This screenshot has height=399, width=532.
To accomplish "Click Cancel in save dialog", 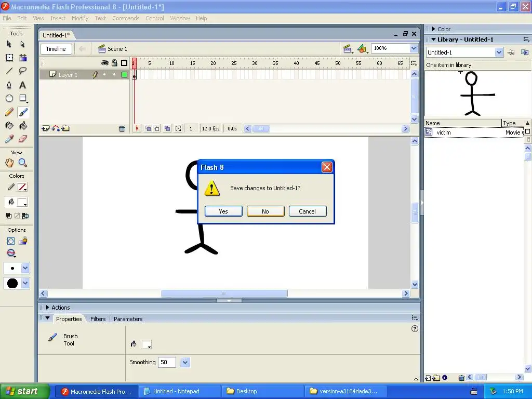I will click(308, 211).
